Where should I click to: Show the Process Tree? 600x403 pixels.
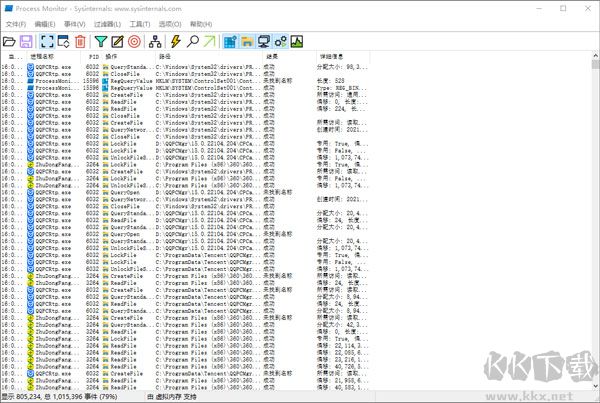(x=155, y=41)
